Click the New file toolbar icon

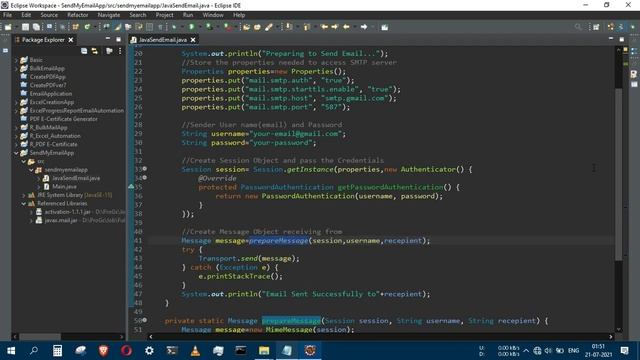click(8, 27)
